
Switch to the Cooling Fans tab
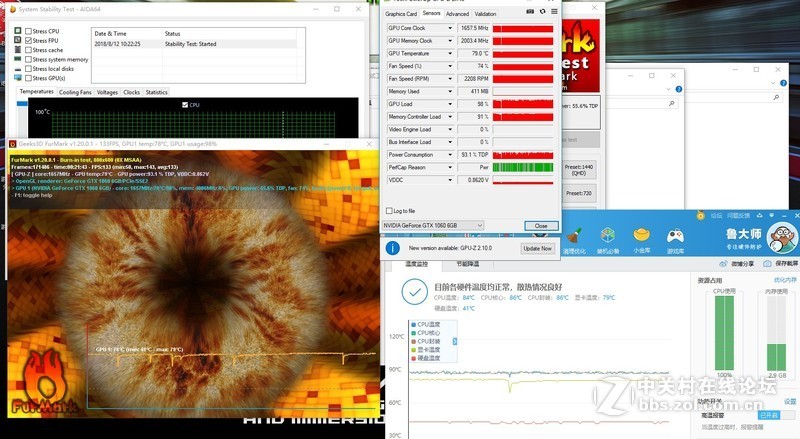pos(75,92)
